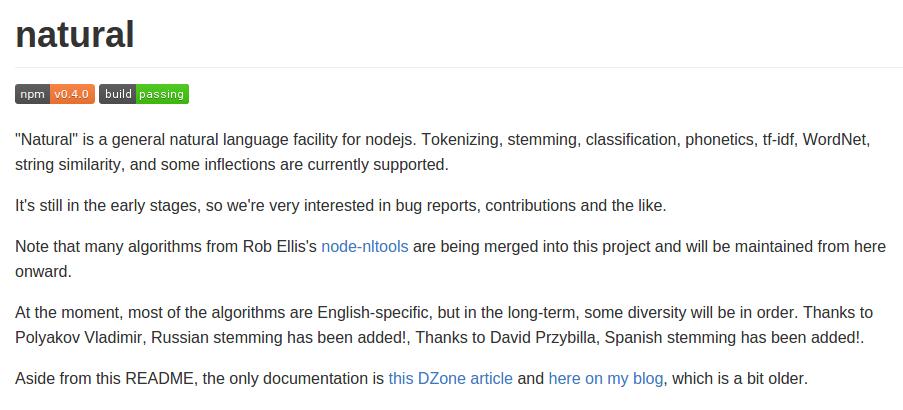Click the orange v0.4.0 version segment
Image resolution: width=903 pixels, height=410 pixels.
(73, 94)
